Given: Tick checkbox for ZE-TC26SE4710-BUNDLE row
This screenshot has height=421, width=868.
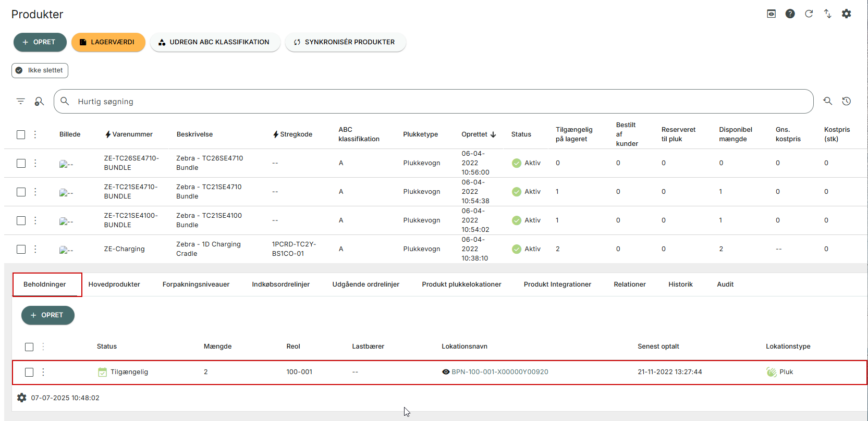Looking at the screenshot, I should [21, 163].
